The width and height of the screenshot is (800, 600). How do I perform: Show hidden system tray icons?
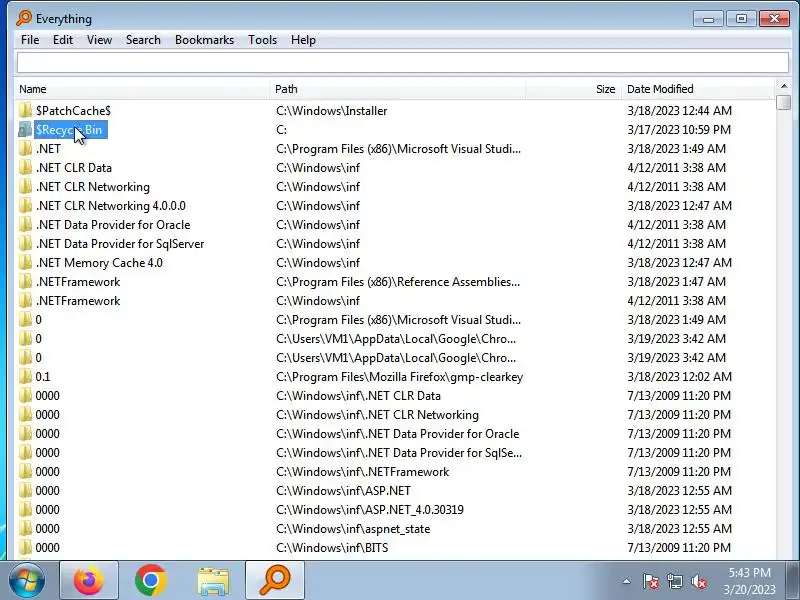pyautogui.click(x=627, y=581)
